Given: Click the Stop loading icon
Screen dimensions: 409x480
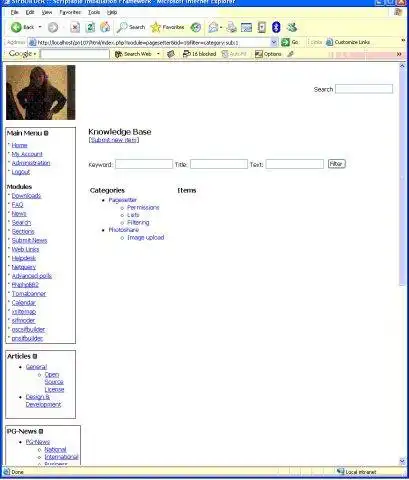Looking at the screenshot, I should tap(75, 27).
